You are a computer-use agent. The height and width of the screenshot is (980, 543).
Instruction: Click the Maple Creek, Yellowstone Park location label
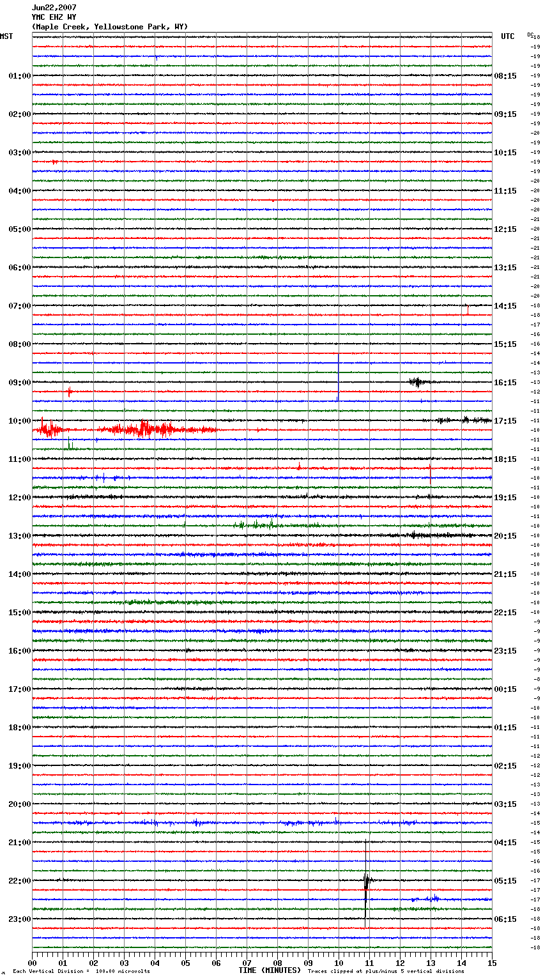coord(110,27)
